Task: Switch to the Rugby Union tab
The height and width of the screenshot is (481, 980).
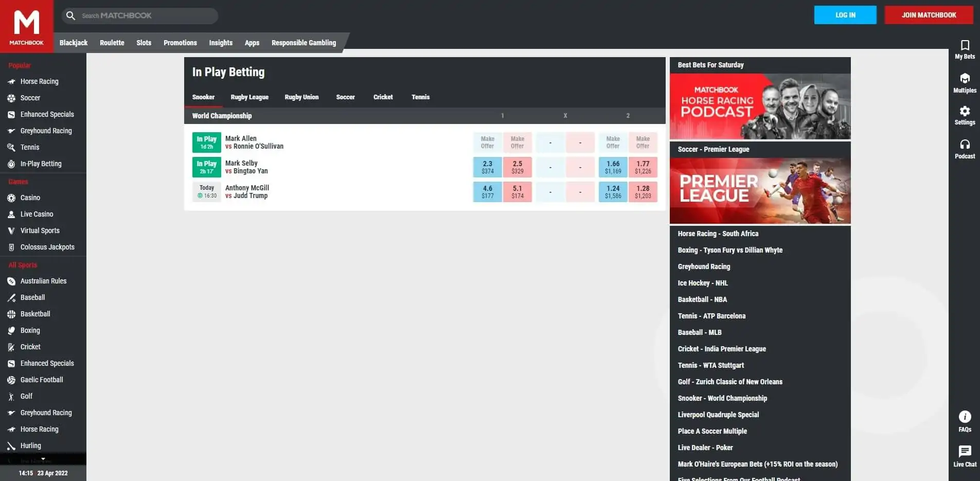Action: [x=301, y=97]
